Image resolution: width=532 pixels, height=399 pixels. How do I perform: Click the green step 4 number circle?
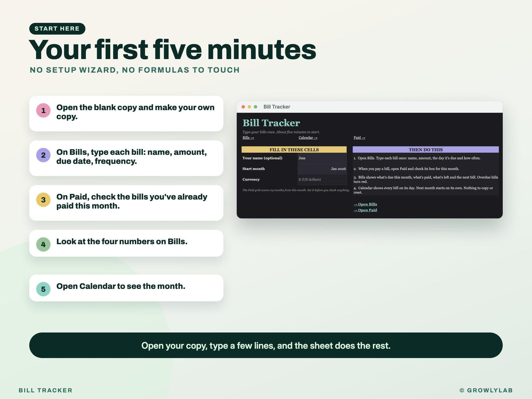coord(43,244)
